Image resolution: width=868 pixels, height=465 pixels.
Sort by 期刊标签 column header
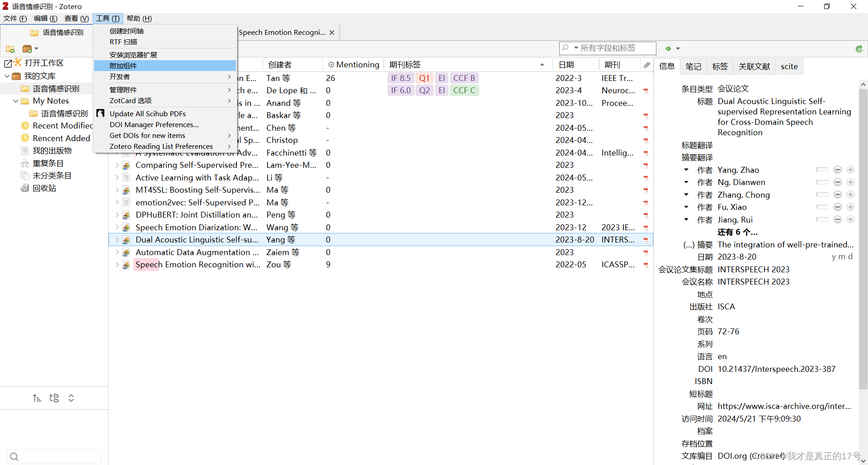coord(468,65)
